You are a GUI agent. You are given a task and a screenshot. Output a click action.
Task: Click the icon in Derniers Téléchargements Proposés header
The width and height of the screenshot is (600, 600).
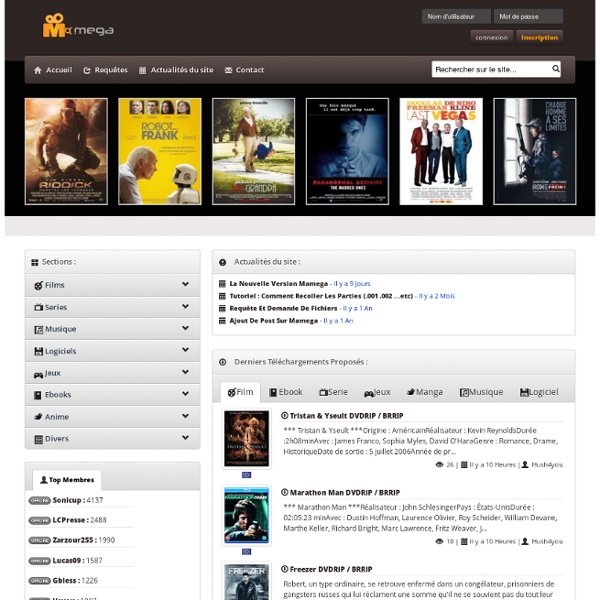[223, 362]
